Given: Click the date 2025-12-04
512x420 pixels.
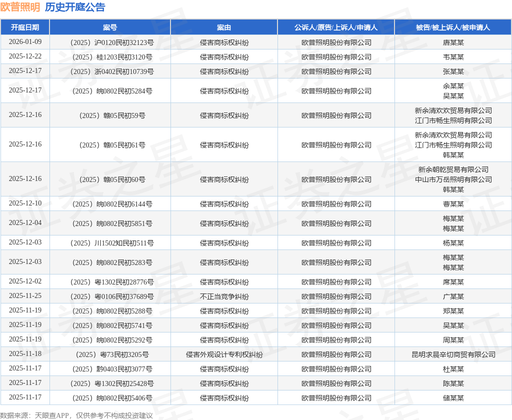Looking at the screenshot, I should 25,222.
